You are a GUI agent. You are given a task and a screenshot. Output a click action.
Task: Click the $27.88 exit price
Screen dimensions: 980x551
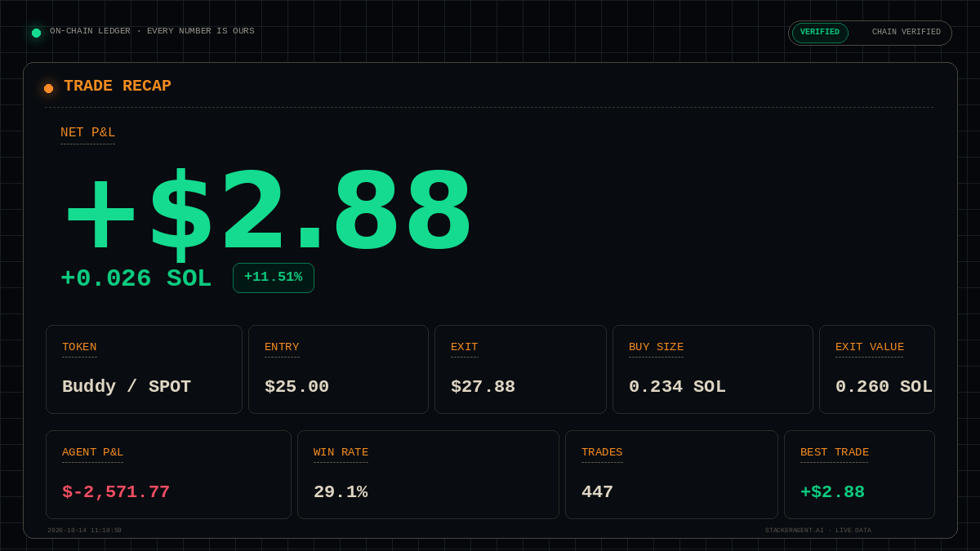pos(483,387)
